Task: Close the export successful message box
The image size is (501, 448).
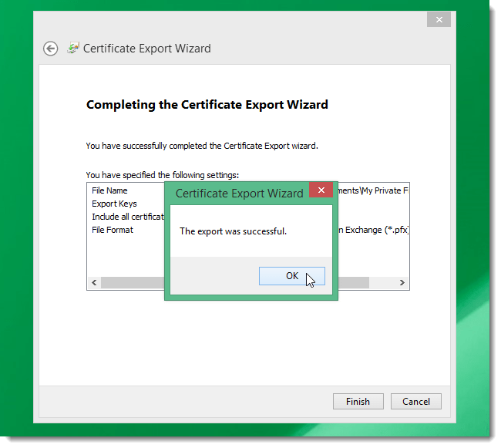Action: (x=321, y=190)
